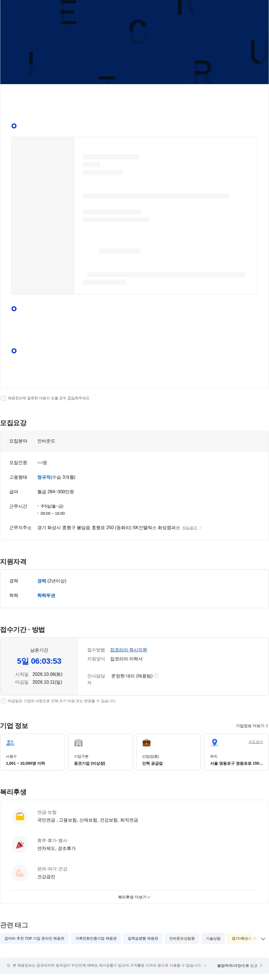The width and height of the screenshot is (269, 980).
Task: Click the 편의·여가·건강 muscle icon
Action: point(20,873)
